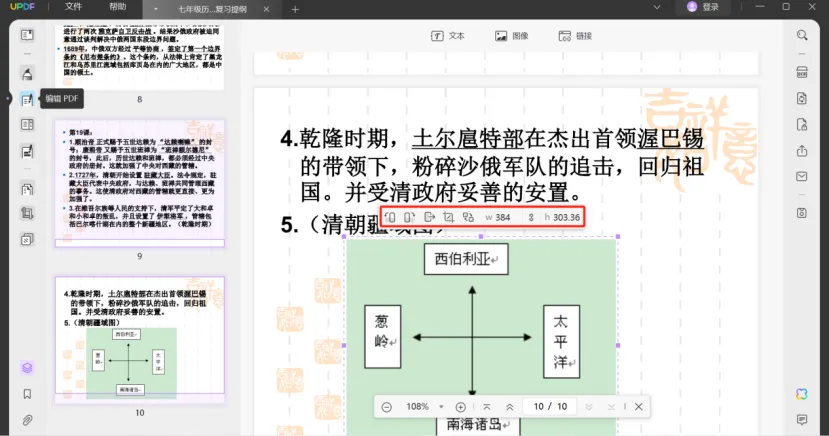Viewport: 829px width, 436px height.
Task: Open the Attachments paperclip panel
Action: tap(27, 420)
